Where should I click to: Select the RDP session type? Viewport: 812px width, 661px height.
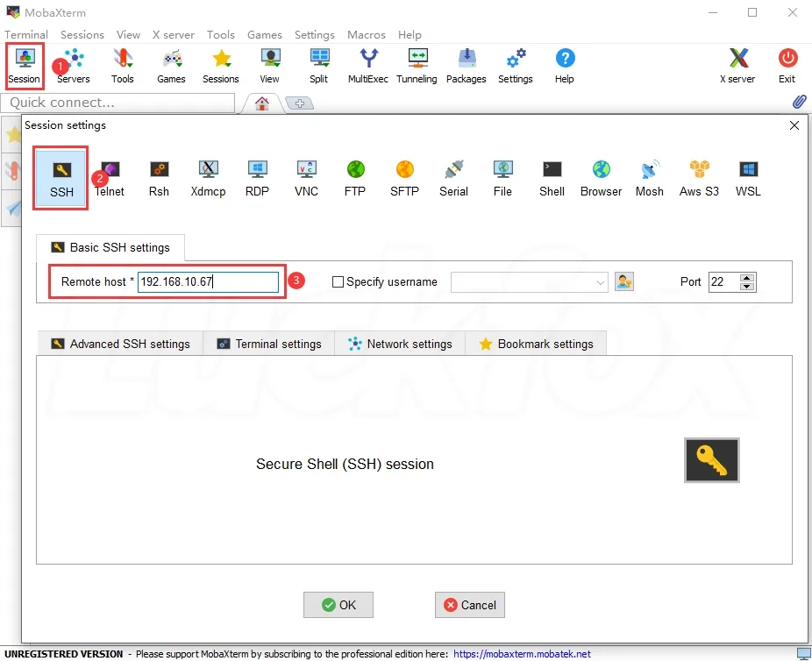[x=258, y=179]
